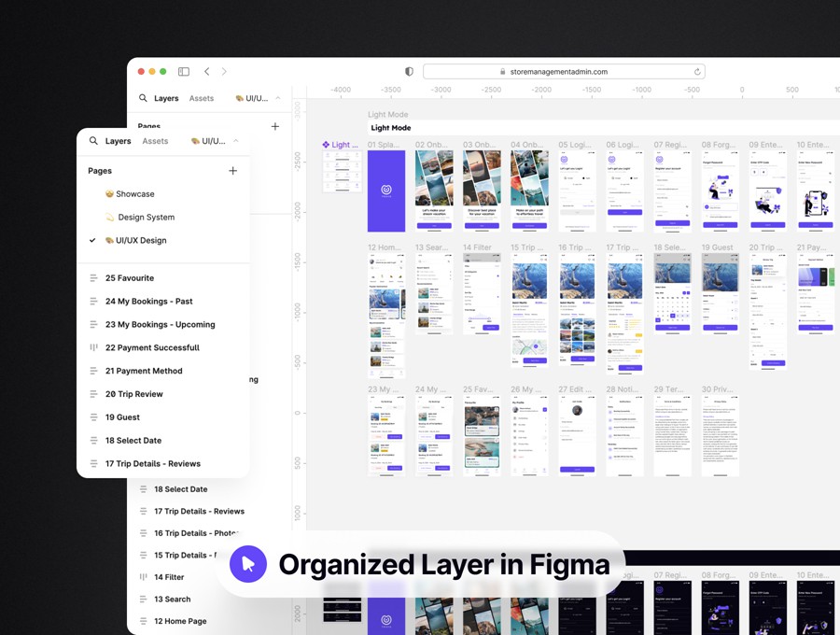840x635 pixels.
Task: Switch to the Assets tab
Action: (155, 141)
